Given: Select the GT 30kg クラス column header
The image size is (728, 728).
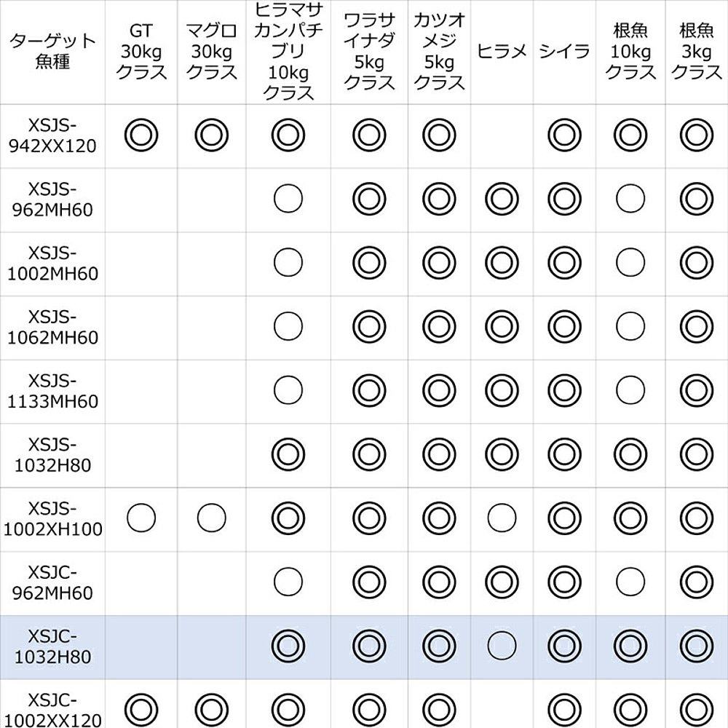Looking at the screenshot, I should pos(141,50).
